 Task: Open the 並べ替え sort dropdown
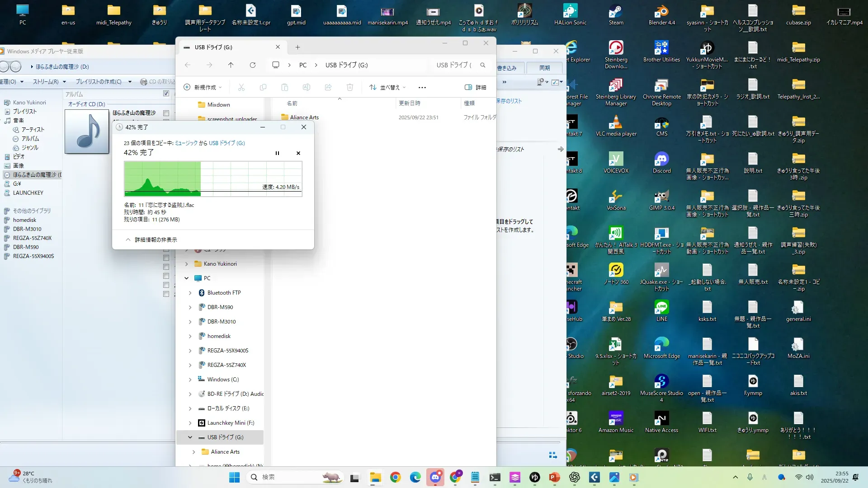tap(387, 87)
